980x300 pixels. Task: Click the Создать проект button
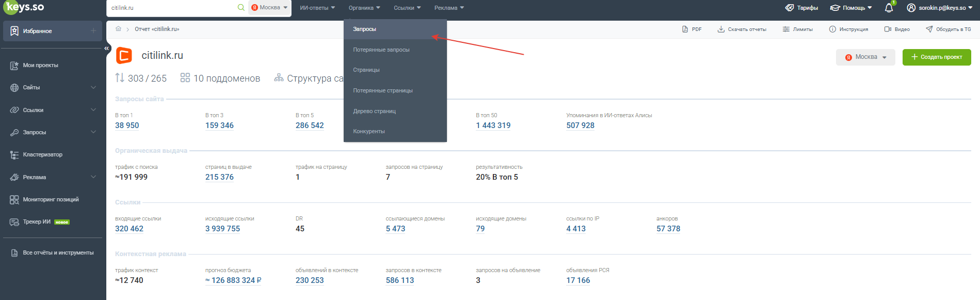pos(937,57)
